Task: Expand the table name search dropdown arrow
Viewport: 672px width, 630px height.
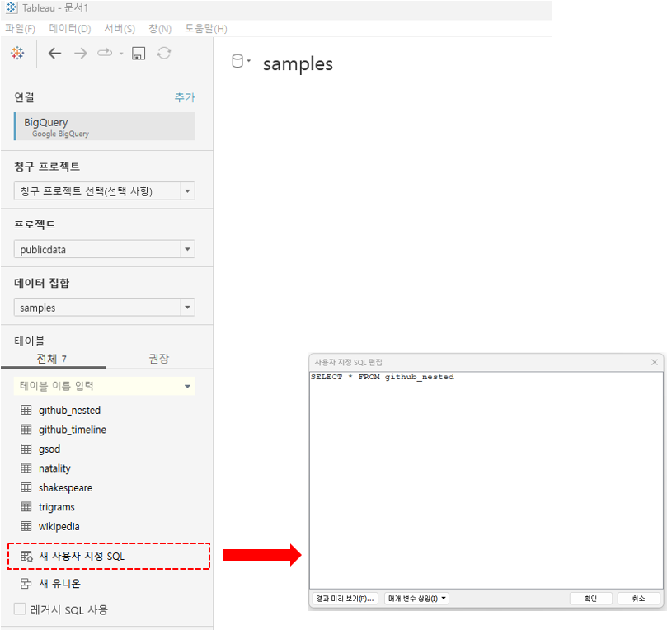Action: 187,386
